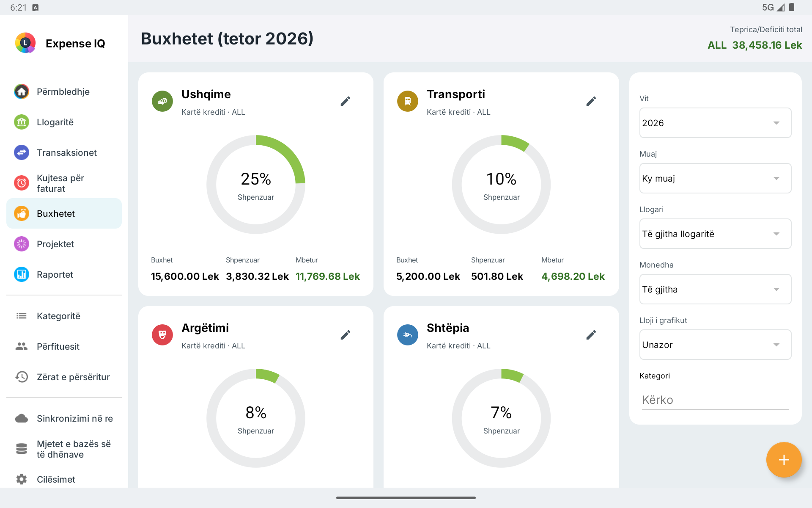812x508 pixels.
Task: Click the Ushqime budget title
Action: (206, 94)
